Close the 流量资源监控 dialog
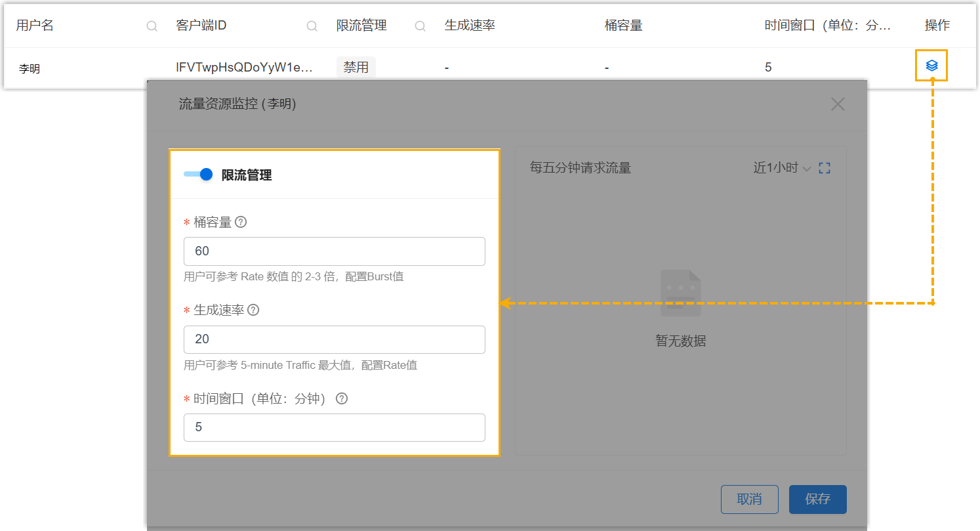Viewport: 980px width, 531px height. click(x=838, y=104)
